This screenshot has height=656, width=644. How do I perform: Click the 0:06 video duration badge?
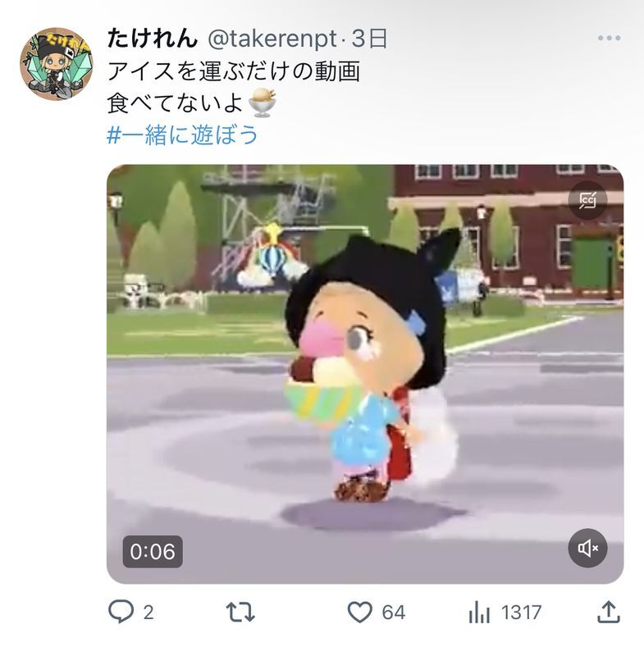153,551
